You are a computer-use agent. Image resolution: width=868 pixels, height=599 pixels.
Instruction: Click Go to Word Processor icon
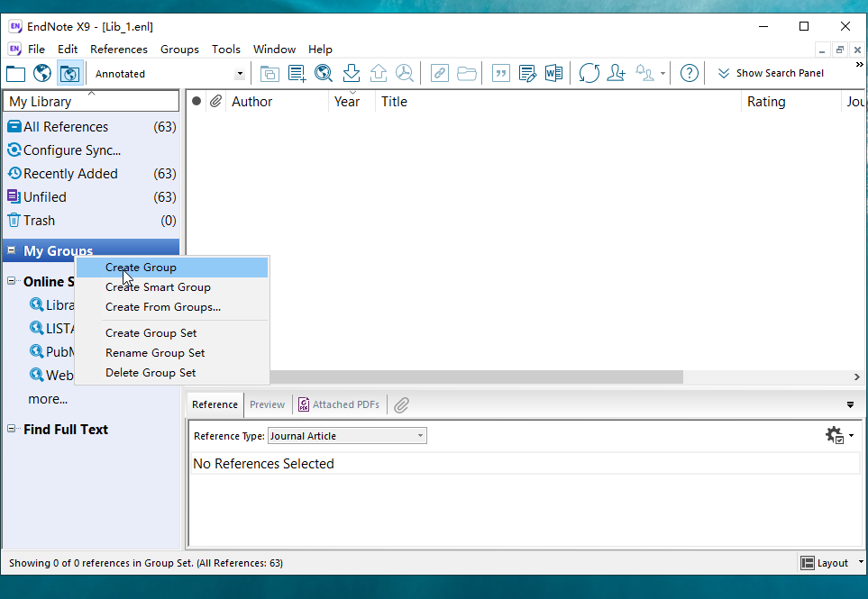tap(553, 73)
